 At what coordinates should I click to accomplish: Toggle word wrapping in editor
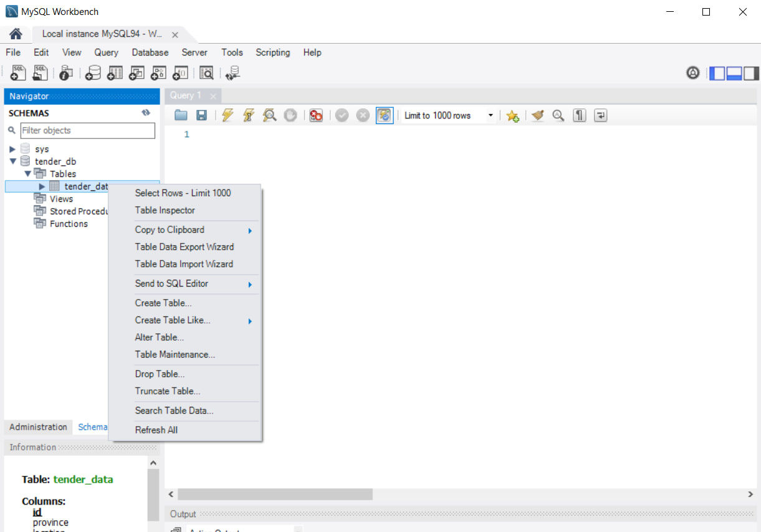coord(600,115)
